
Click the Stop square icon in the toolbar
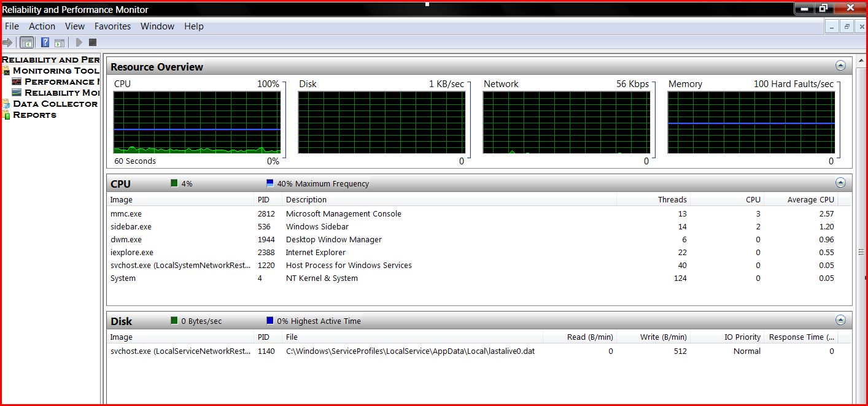pos(93,42)
